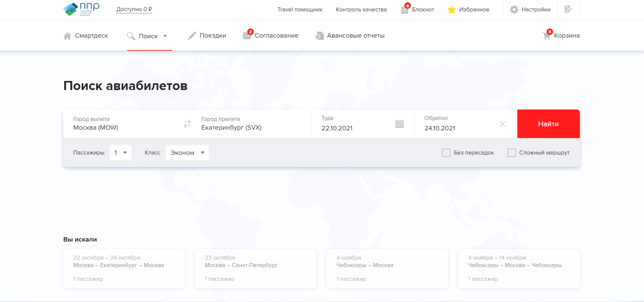Open the departure date calendar icon

point(399,124)
